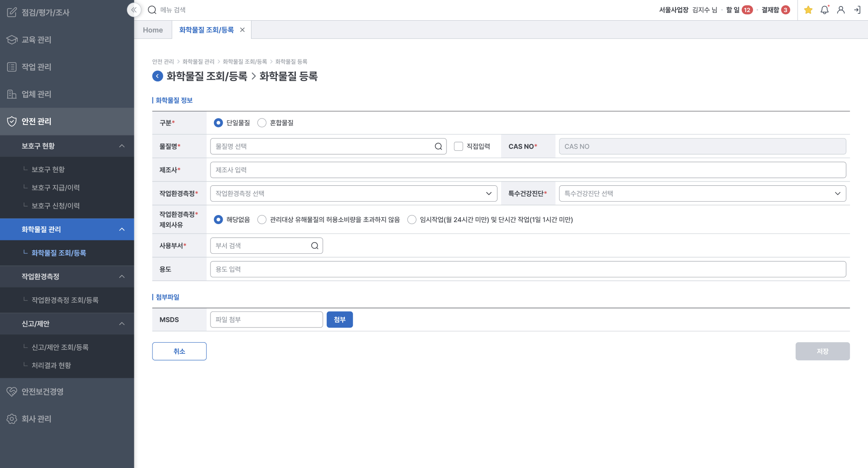Screen dimensions: 868x468
Task: Open 작업환경측정 조회/등록 sidebar item
Action: coord(65,300)
